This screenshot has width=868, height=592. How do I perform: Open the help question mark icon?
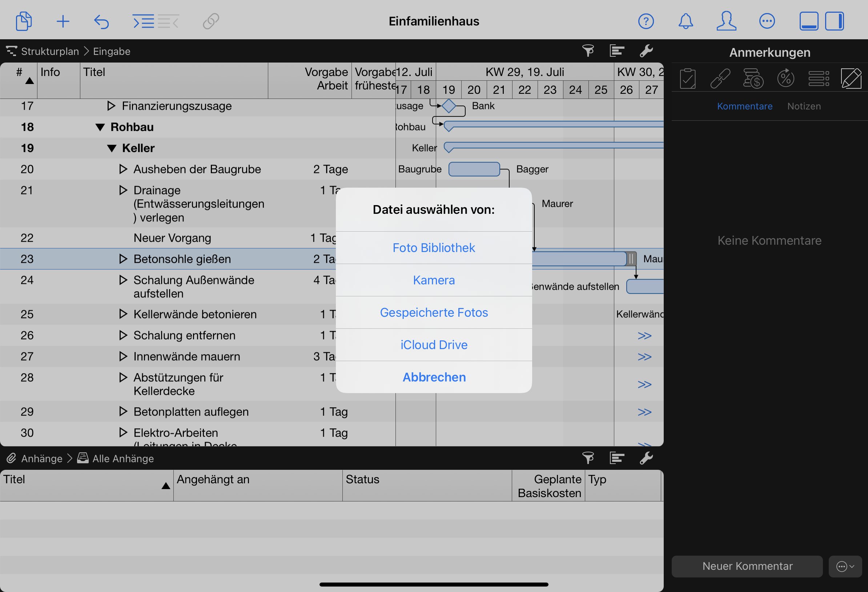pos(646,21)
